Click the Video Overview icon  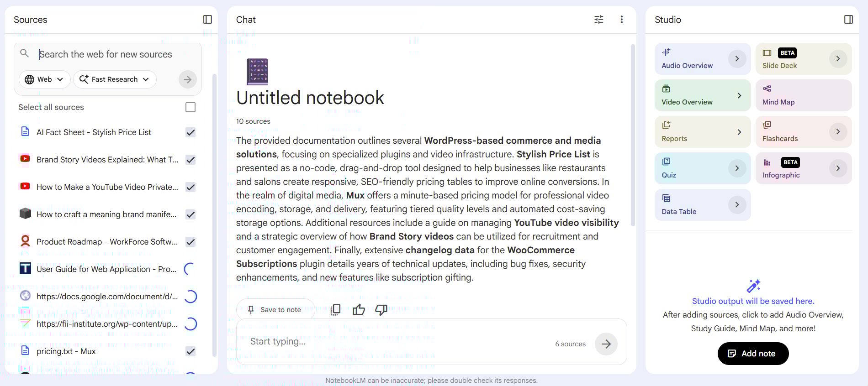click(x=667, y=89)
